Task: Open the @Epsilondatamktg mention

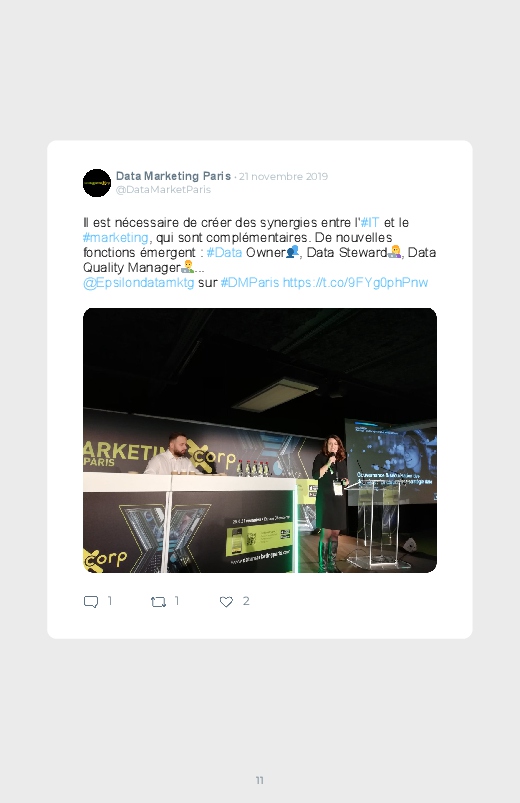Action: 138,283
